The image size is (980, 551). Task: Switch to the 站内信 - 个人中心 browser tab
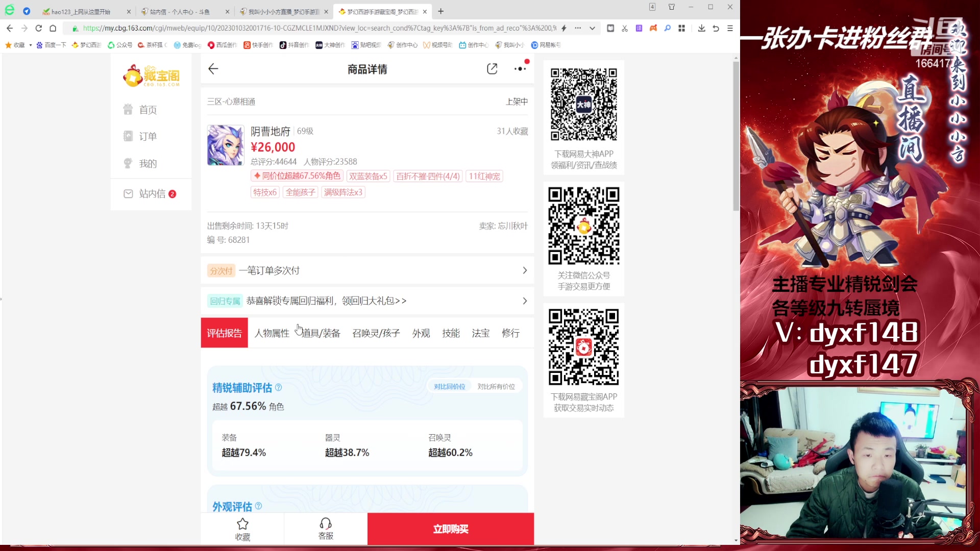click(x=184, y=11)
